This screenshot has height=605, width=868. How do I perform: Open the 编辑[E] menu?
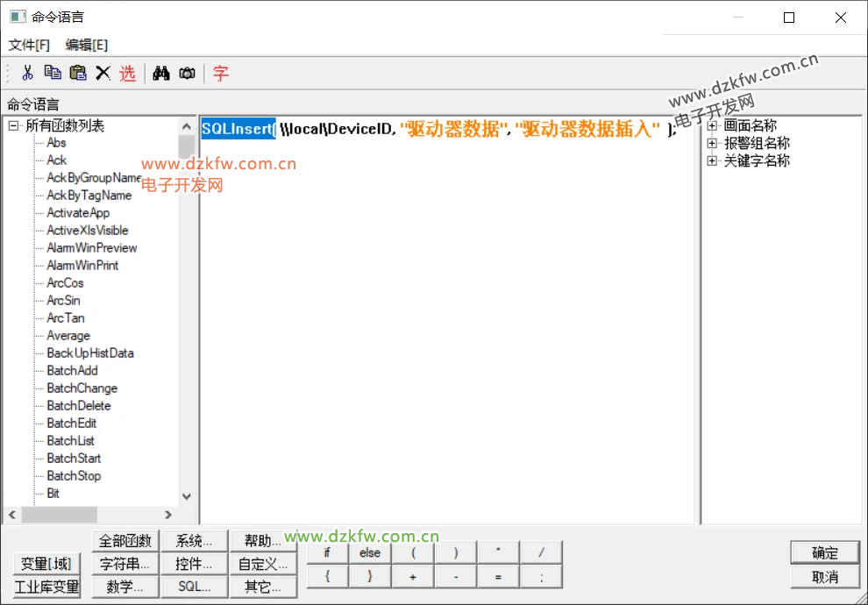(x=87, y=45)
